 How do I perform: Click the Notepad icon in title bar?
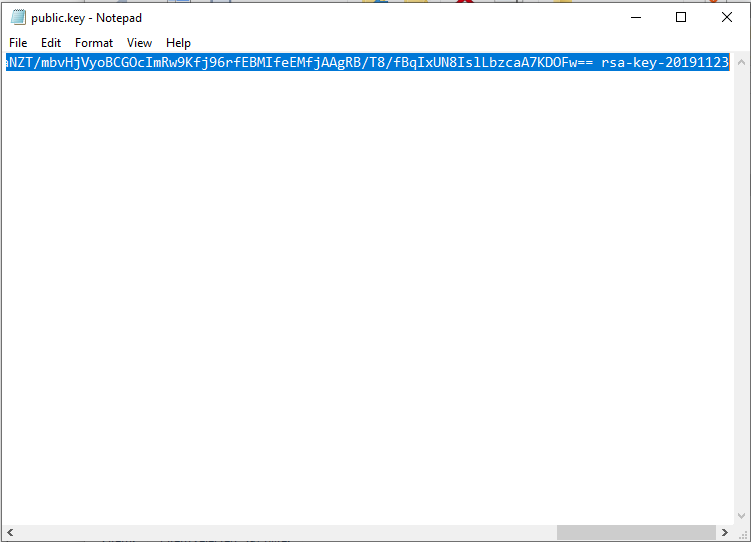point(18,17)
